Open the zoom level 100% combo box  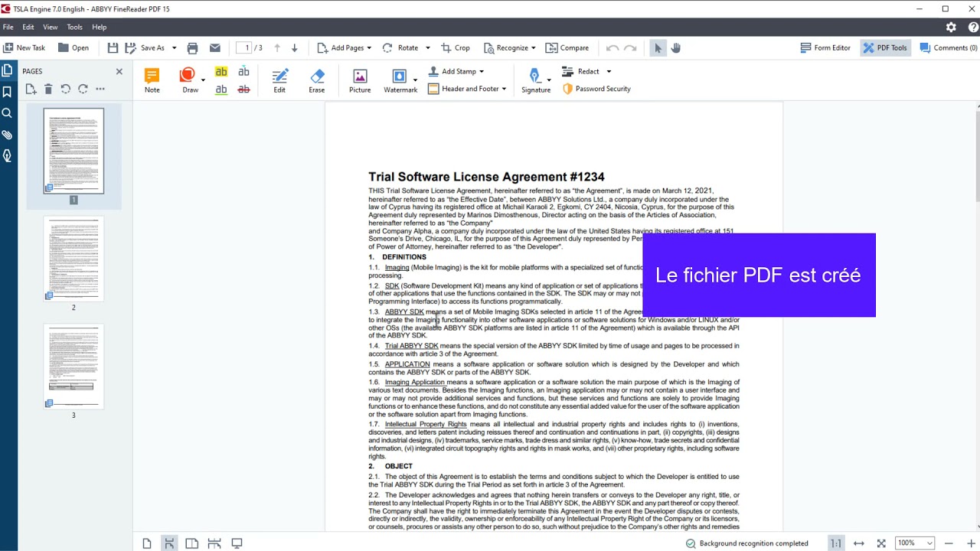(915, 543)
